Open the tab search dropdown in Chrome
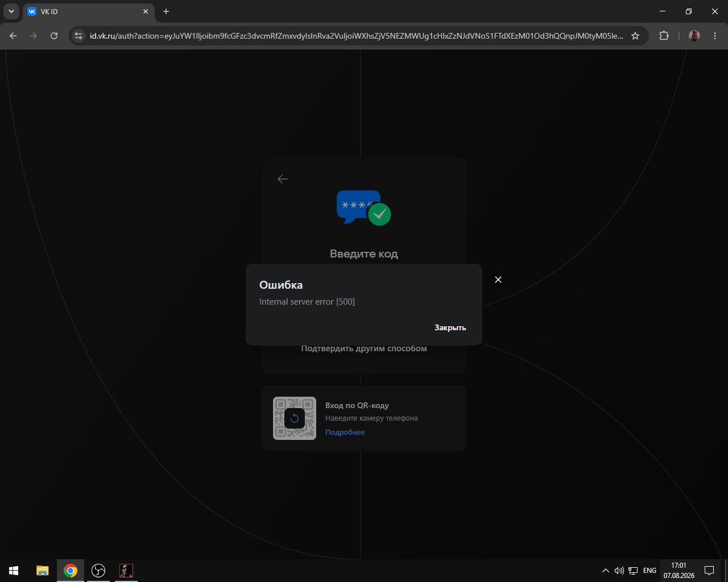The width and height of the screenshot is (728, 582). (11, 11)
